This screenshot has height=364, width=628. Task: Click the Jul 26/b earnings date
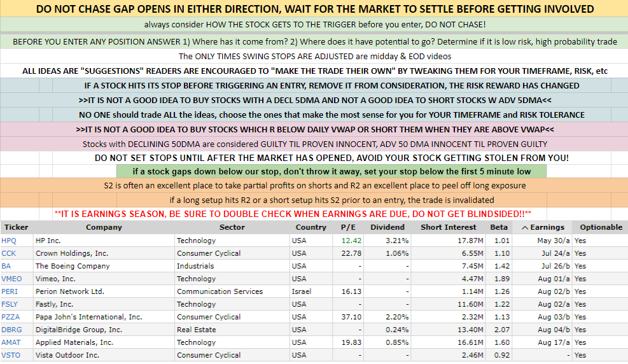coord(555,266)
